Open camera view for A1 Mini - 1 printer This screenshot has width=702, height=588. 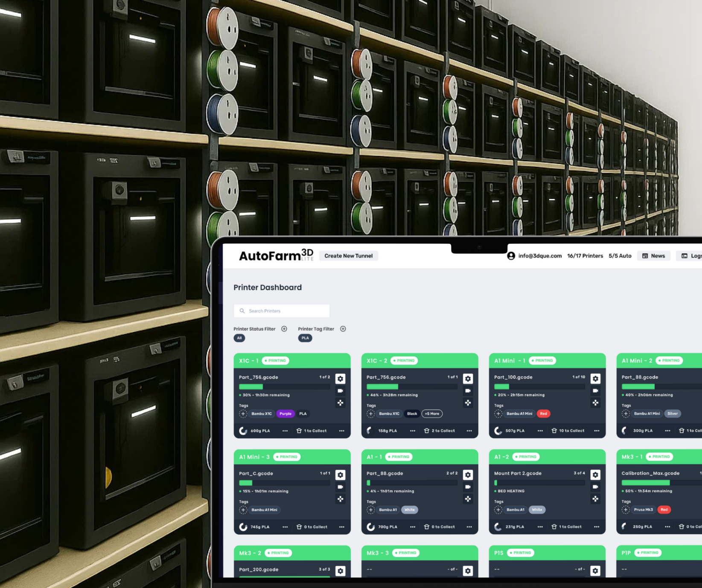click(595, 391)
